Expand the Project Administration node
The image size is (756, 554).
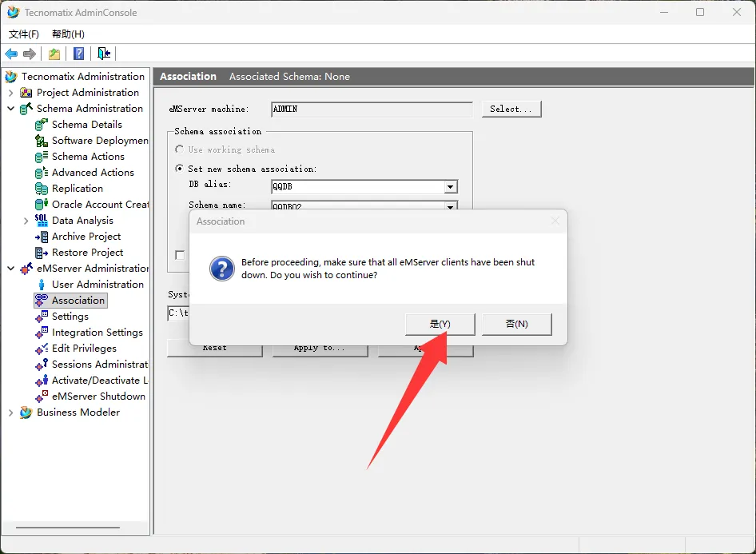pyautogui.click(x=10, y=93)
